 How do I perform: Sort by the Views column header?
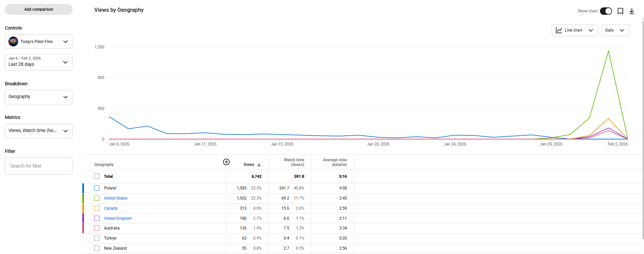pos(249,165)
